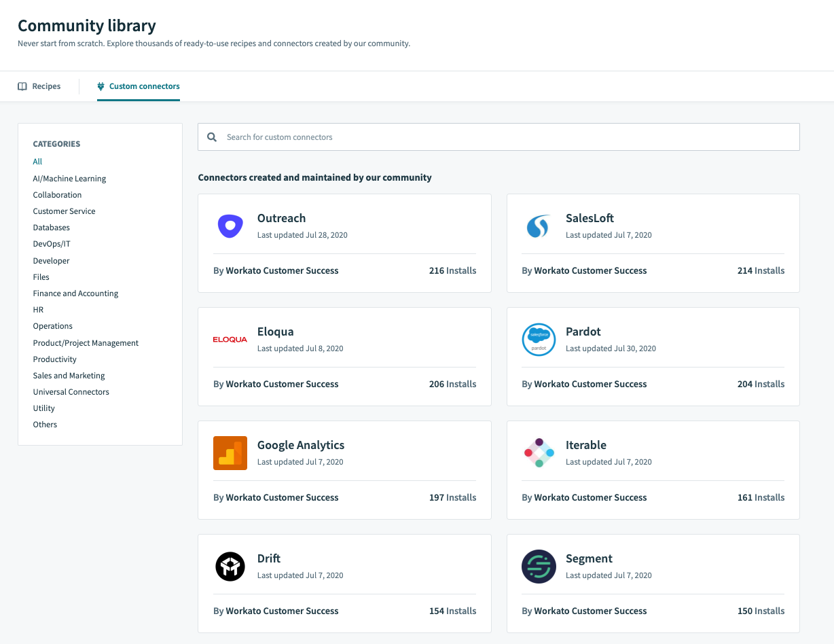Viewport: 834px width, 644px height.
Task: Click Last updated Jul 8, 2020 text
Action: point(300,348)
